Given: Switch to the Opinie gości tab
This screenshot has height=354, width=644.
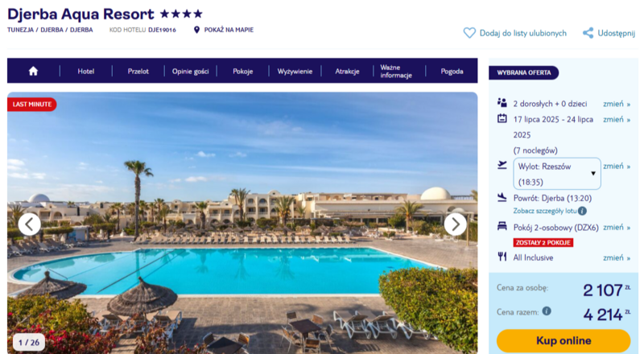Looking at the screenshot, I should point(190,71).
